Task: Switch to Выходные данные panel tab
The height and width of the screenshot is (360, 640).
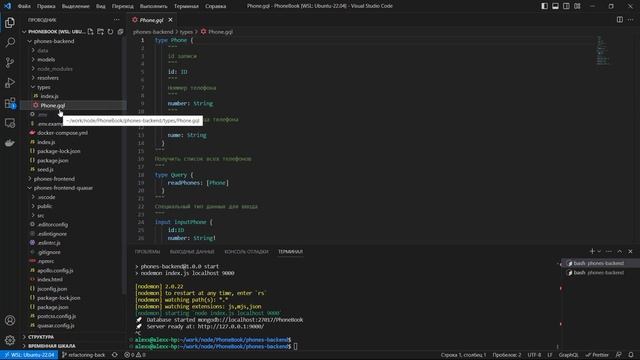Action: [192, 252]
